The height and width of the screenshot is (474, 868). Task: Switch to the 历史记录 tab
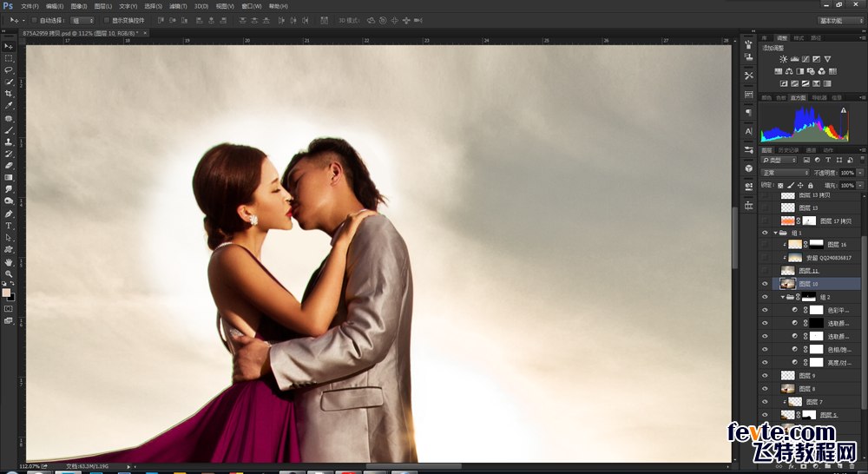[788, 150]
